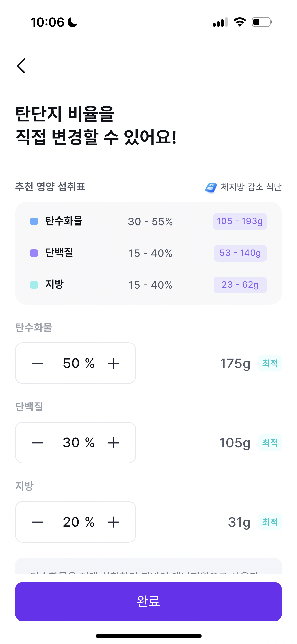
Task: Decrease 단백질 percentage with minus
Action: click(x=38, y=443)
